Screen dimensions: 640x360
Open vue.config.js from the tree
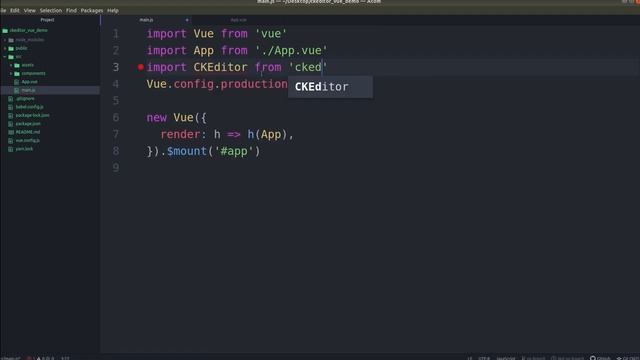coord(27,140)
